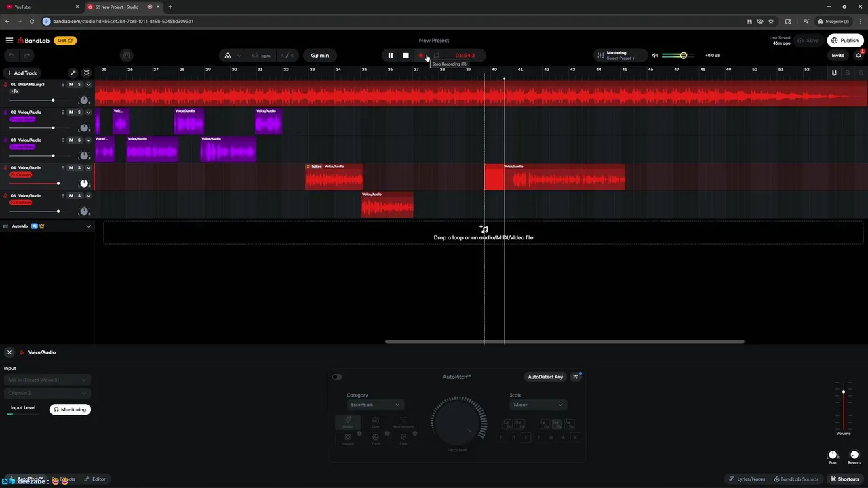Mute track 02 Voice/Audio

point(71,113)
